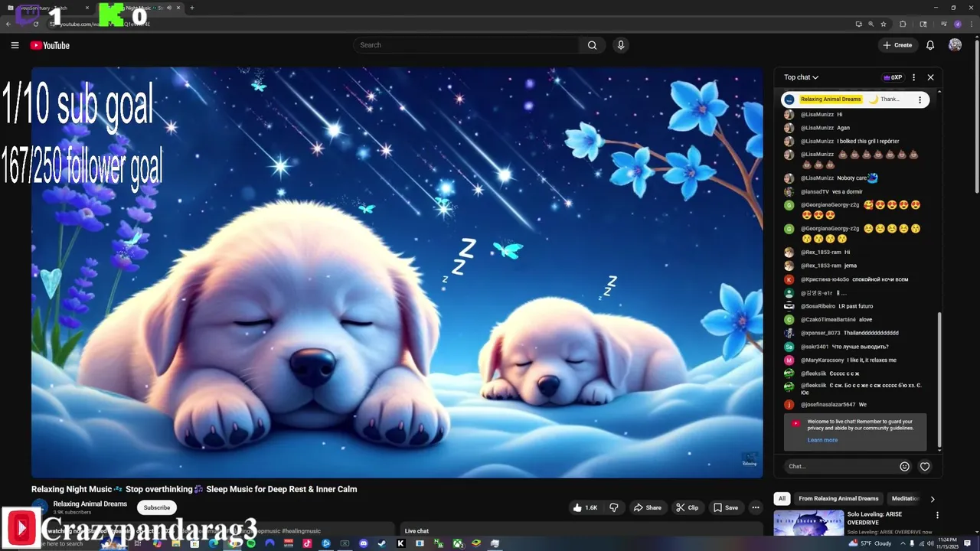Start voice search with the microphone

(x=621, y=45)
